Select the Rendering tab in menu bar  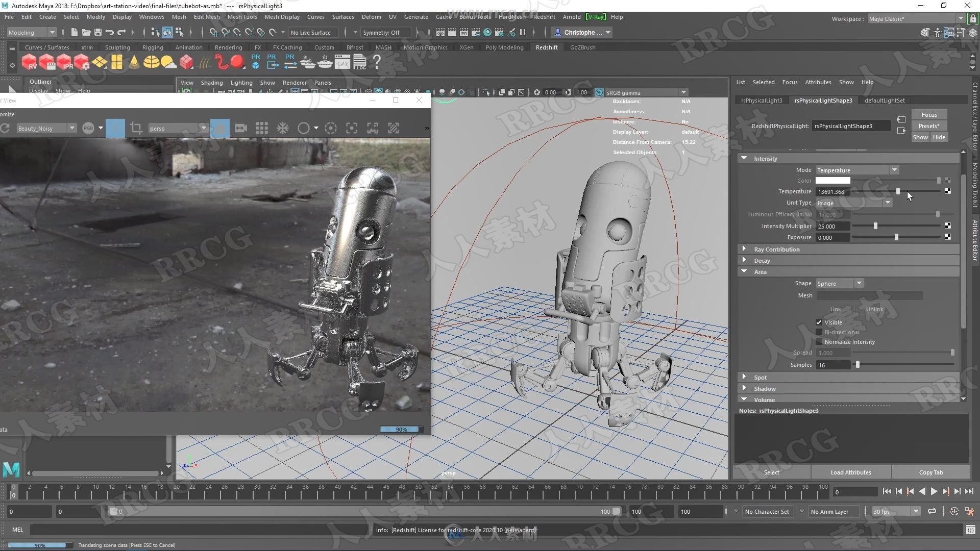tap(228, 47)
